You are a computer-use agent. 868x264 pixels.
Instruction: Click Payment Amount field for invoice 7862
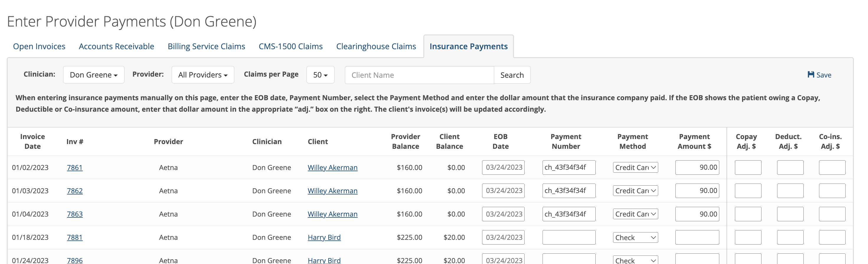[697, 191]
